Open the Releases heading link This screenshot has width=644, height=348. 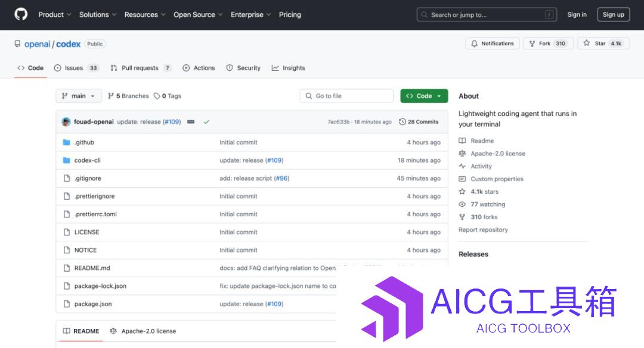(473, 254)
